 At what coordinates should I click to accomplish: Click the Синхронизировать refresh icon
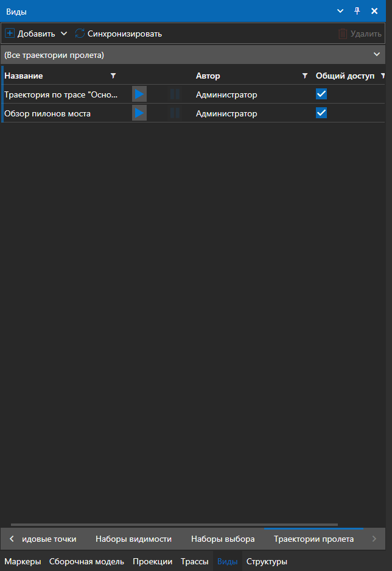[x=80, y=34]
